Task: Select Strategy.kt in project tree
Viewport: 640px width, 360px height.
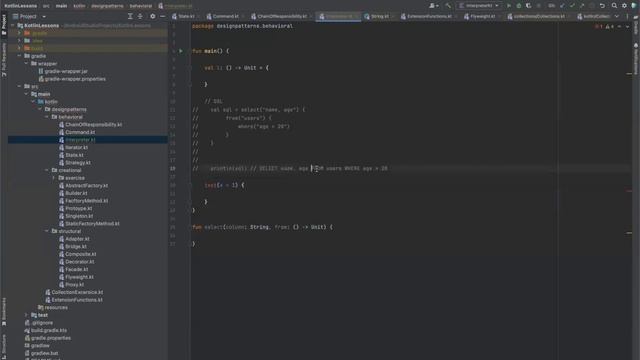Action: click(78, 162)
